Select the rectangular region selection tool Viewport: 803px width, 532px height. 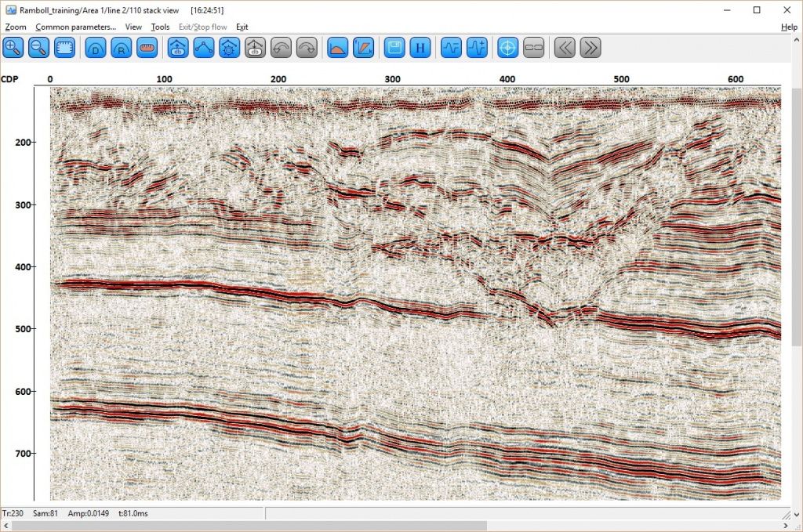pyautogui.click(x=65, y=48)
